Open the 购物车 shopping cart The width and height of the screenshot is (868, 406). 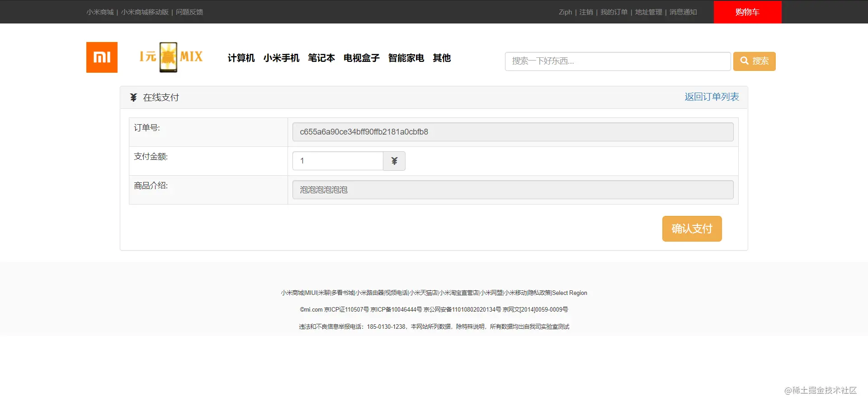(748, 12)
